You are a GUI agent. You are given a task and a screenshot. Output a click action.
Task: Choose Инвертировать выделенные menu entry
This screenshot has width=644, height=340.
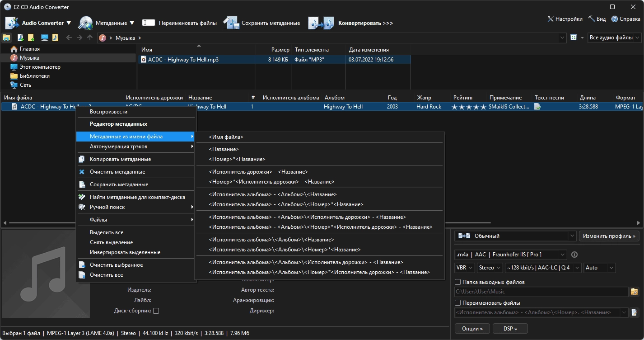[x=136, y=252]
